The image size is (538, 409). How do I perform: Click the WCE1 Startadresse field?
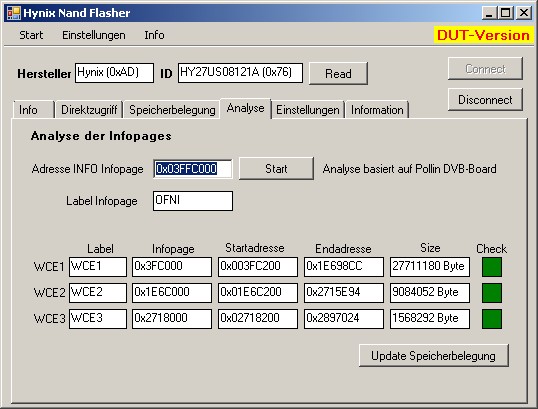[x=258, y=267]
